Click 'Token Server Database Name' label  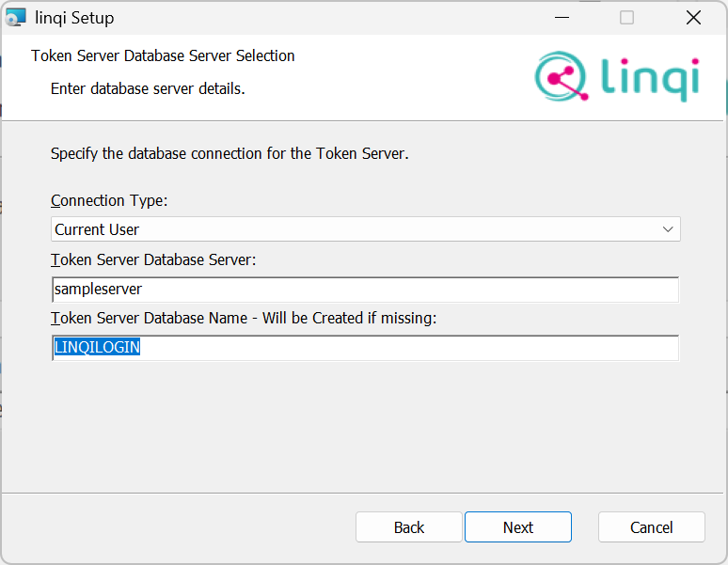tap(244, 318)
